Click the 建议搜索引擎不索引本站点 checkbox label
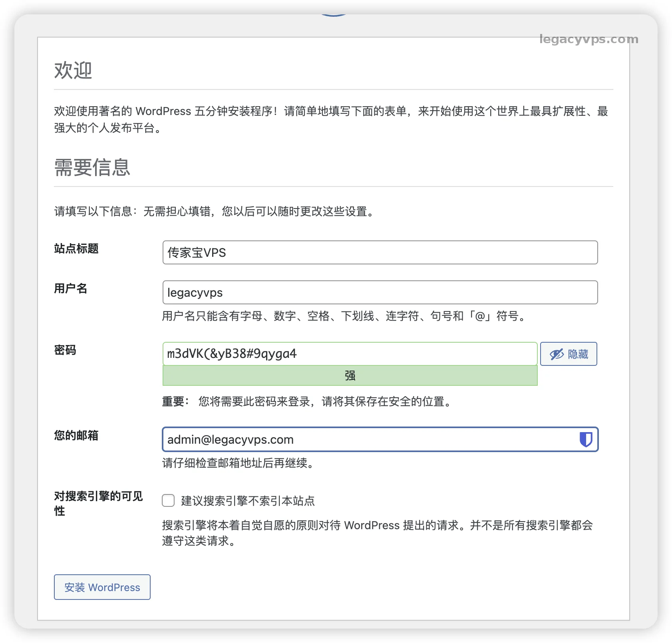 248,501
